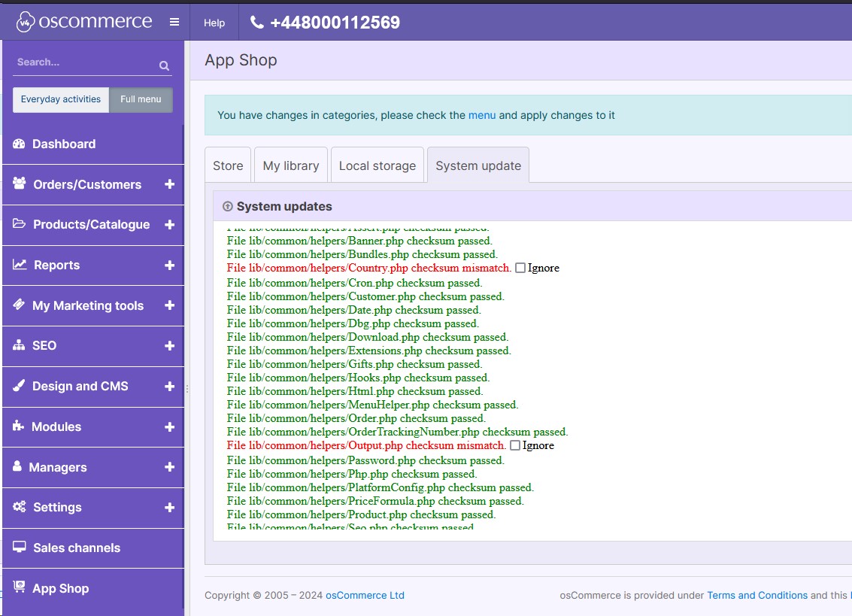Screen dimensions: 852x616
Task: Click the Managers person icon
Action: [x=17, y=466]
